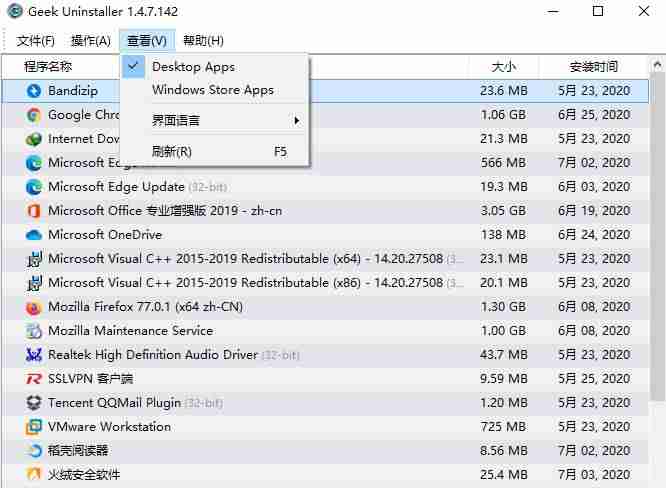Click Visual C++ (x64) installer icon
Image resolution: width=666 pixels, height=488 pixels.
34,259
